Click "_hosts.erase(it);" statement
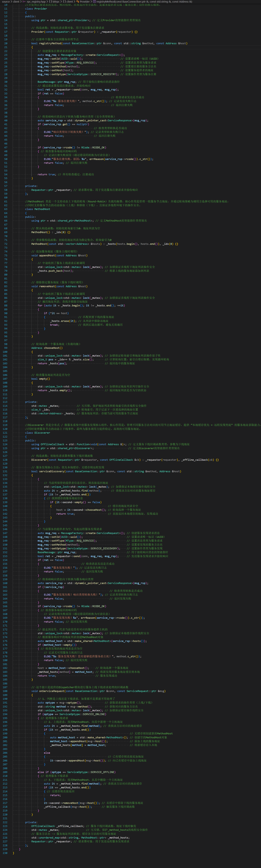Viewport: 261px width, 868px height. [x=63, y=321]
